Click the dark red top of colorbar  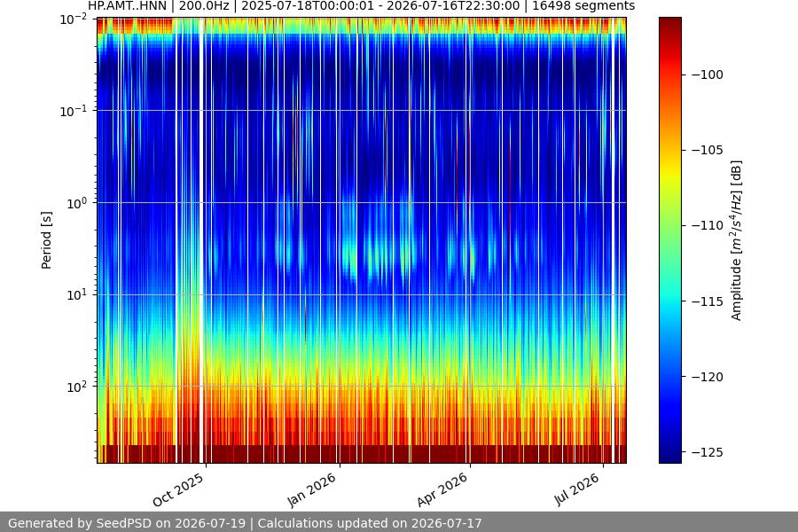pyautogui.click(x=669, y=23)
